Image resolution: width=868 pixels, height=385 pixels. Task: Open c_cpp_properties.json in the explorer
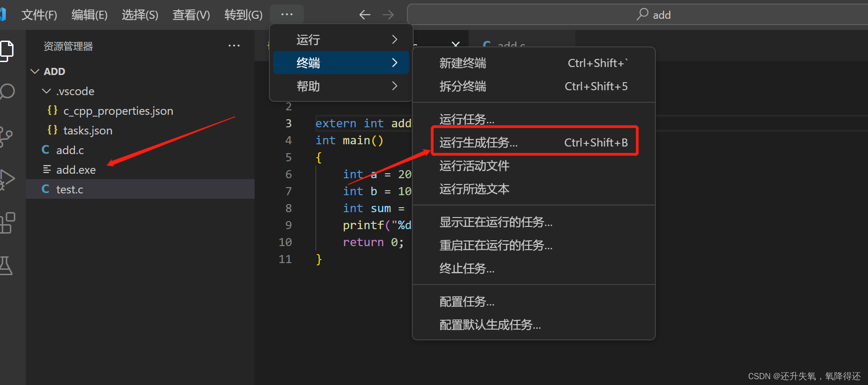coord(140,111)
